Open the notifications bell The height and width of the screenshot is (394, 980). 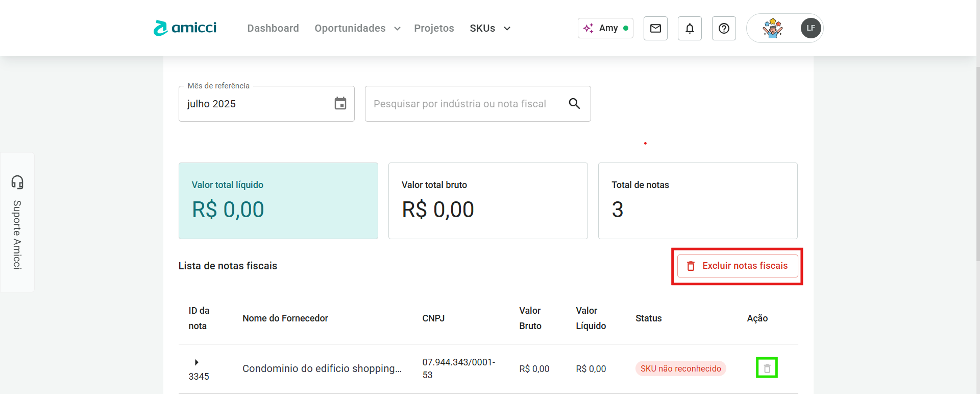(690, 29)
